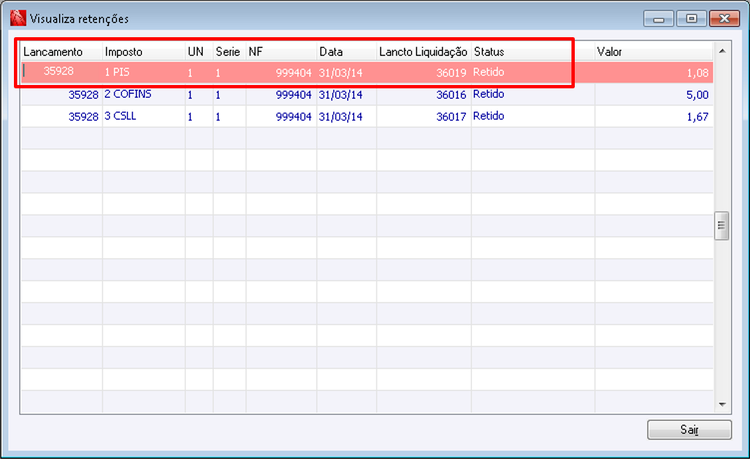Click the vertical scrollbar thumb
This screenshot has width=750, height=459.
coord(722,226)
